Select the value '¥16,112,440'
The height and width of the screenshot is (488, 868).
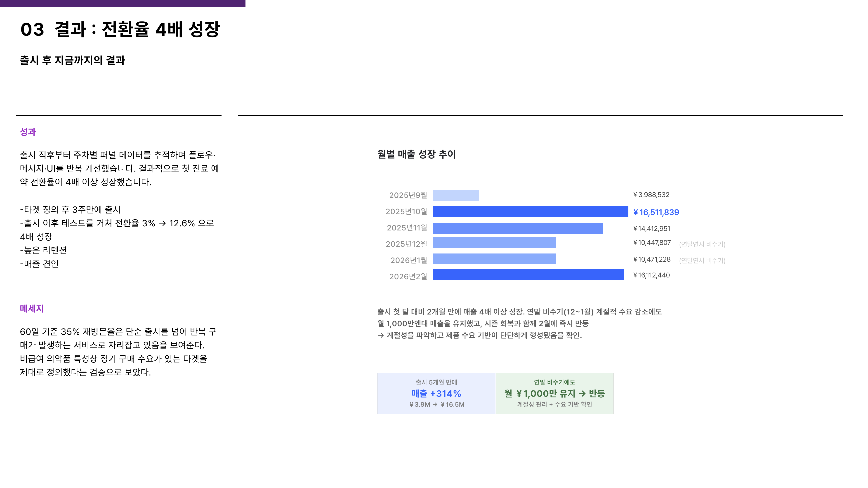651,275
